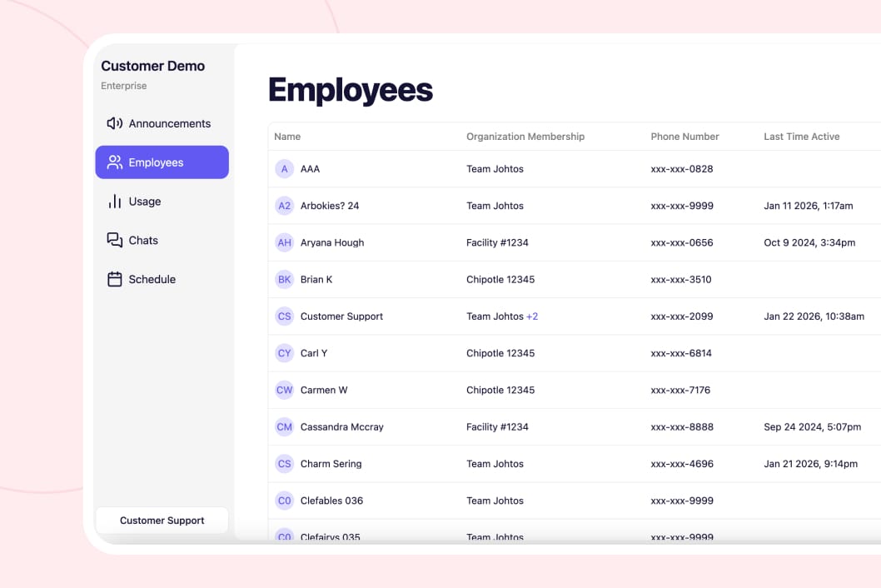The height and width of the screenshot is (588, 881).
Task: Select employee name Brian K
Action: (x=316, y=279)
